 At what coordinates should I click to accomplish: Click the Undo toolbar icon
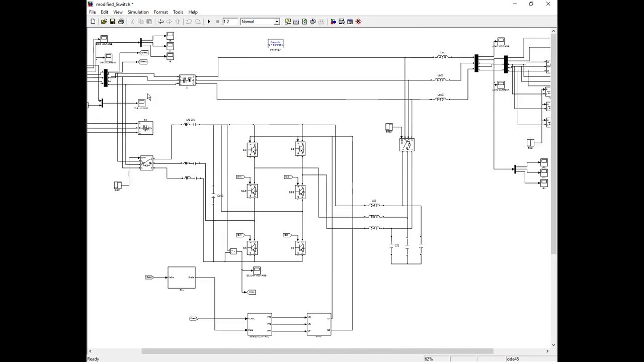189,22
